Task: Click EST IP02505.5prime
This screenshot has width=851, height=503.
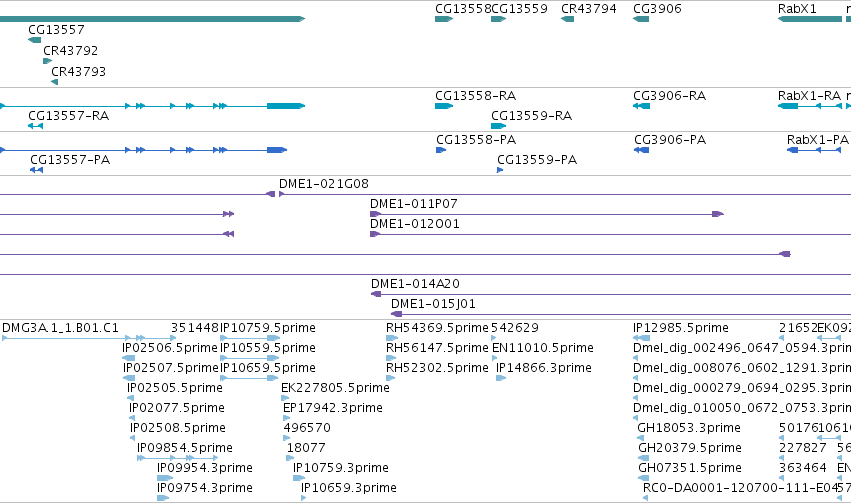Action: click(x=130, y=398)
